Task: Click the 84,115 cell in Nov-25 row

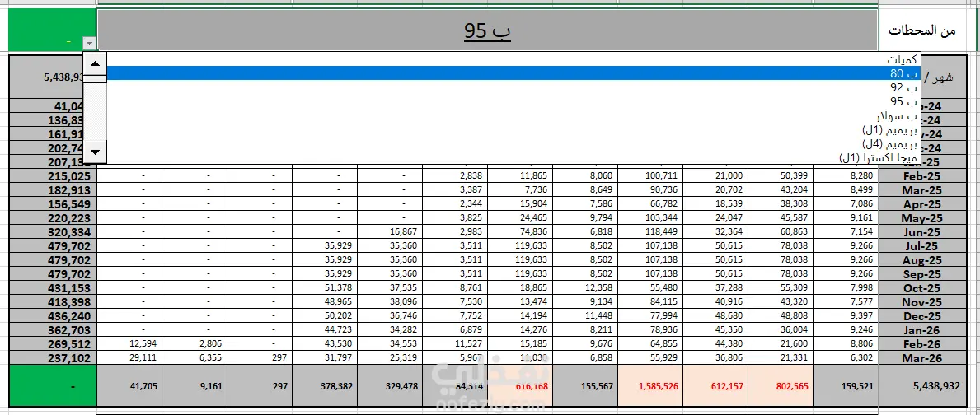Action: (651, 303)
